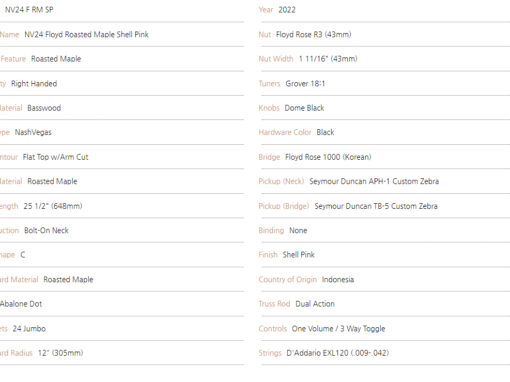This screenshot has height=382, width=510.
Task: Click Seymour Duncan TB-5 Custom Zebra text
Action: pos(376,206)
